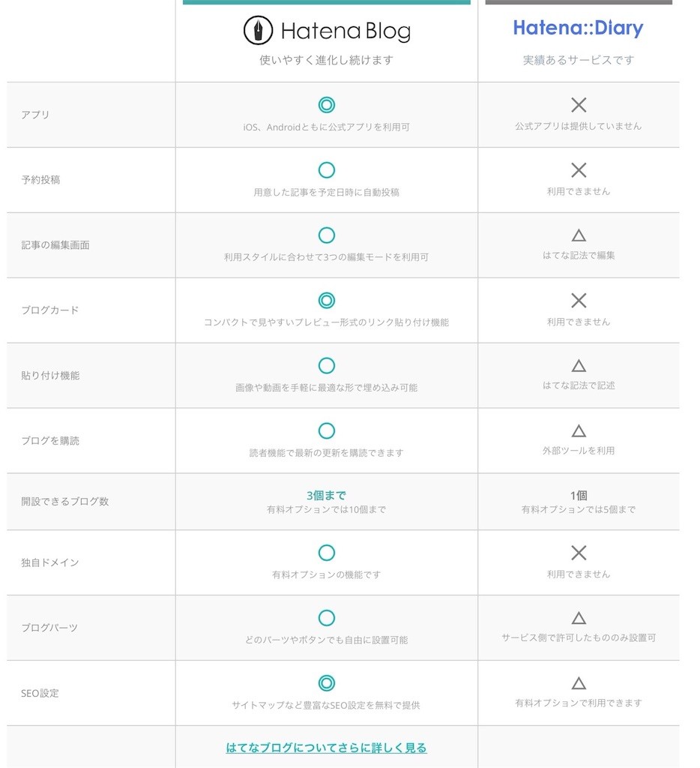Click the triangle icon in ブログを購読 row

[x=579, y=431]
